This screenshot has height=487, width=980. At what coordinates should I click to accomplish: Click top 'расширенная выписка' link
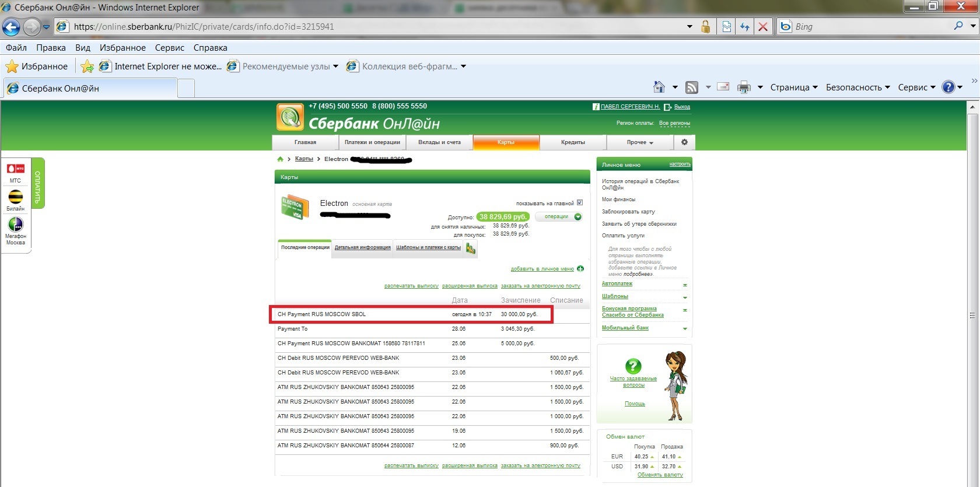tap(470, 286)
